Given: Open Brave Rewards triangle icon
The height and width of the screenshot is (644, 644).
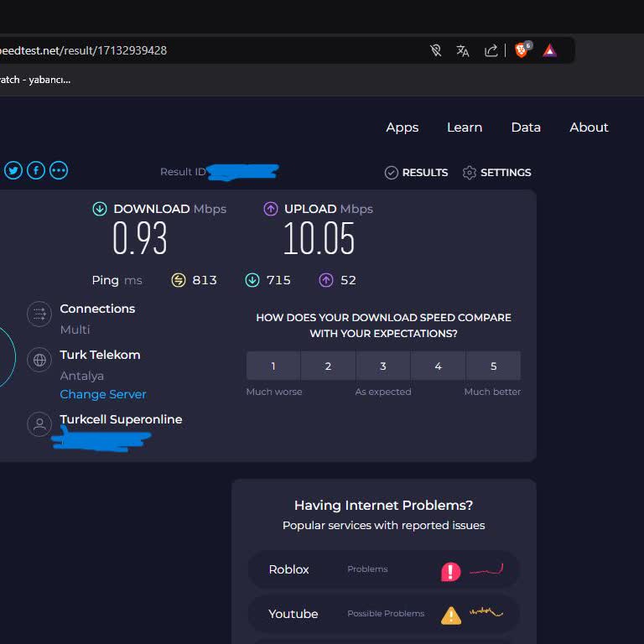Looking at the screenshot, I should (549, 50).
